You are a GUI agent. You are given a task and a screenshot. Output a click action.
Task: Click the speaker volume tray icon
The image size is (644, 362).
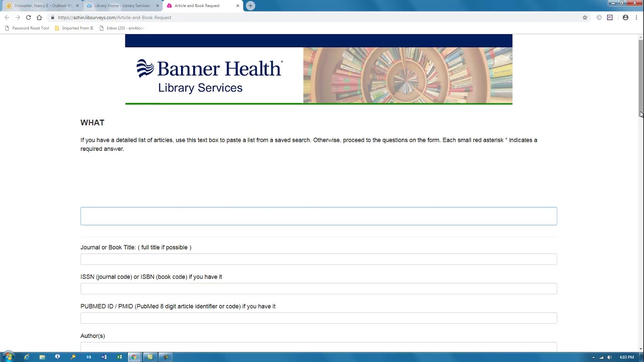pos(610,357)
